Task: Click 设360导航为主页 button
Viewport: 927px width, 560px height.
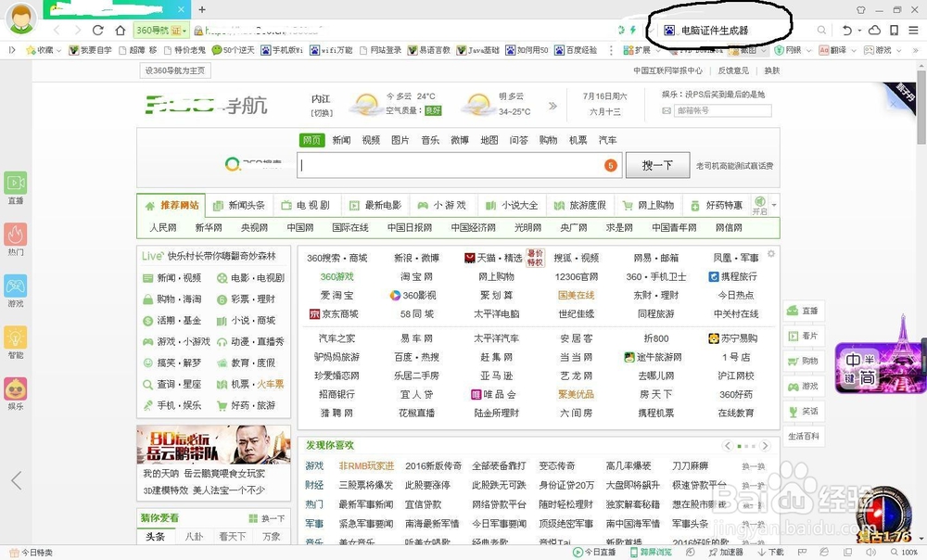Action: 175,70
